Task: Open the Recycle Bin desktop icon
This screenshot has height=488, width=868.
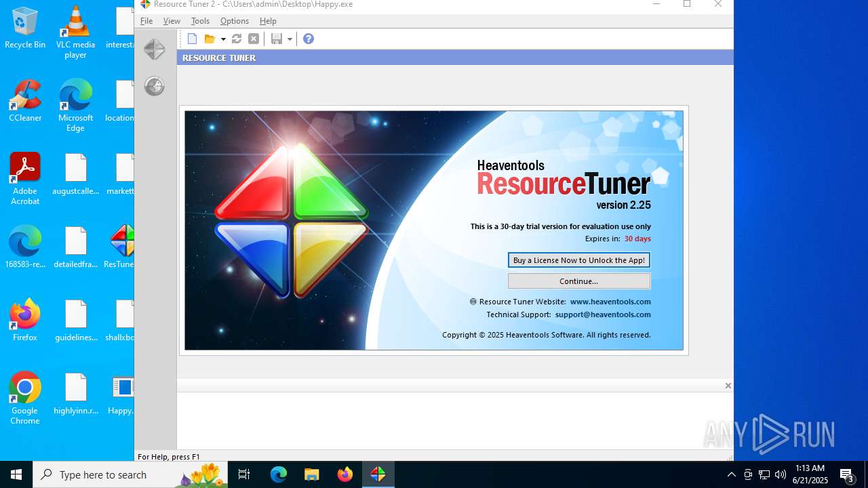Action: coord(25,28)
